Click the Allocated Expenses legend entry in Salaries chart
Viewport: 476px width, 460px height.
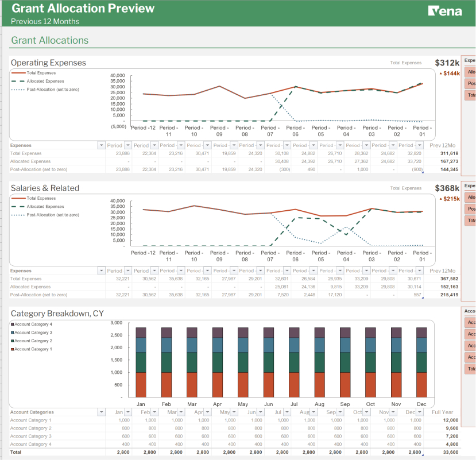click(45, 207)
